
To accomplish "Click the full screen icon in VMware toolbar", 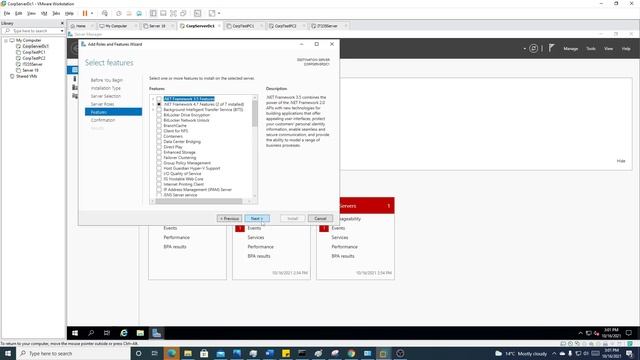I will [173, 13].
